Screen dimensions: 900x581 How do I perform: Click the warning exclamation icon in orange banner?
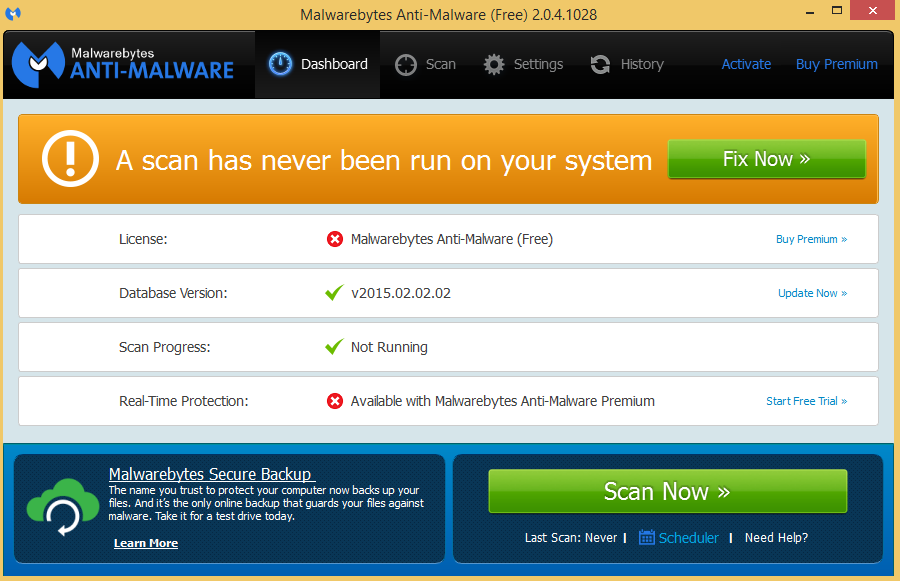[x=70, y=158]
